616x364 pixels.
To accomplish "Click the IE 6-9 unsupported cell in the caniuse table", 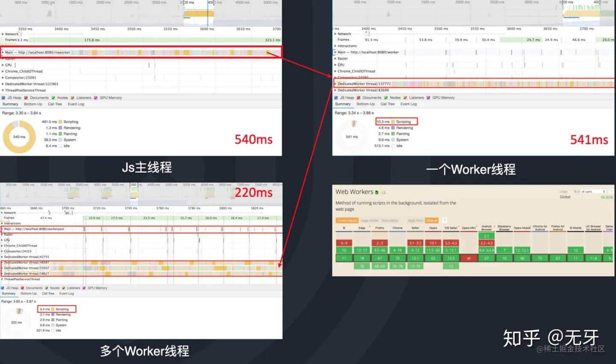I will click(x=344, y=243).
